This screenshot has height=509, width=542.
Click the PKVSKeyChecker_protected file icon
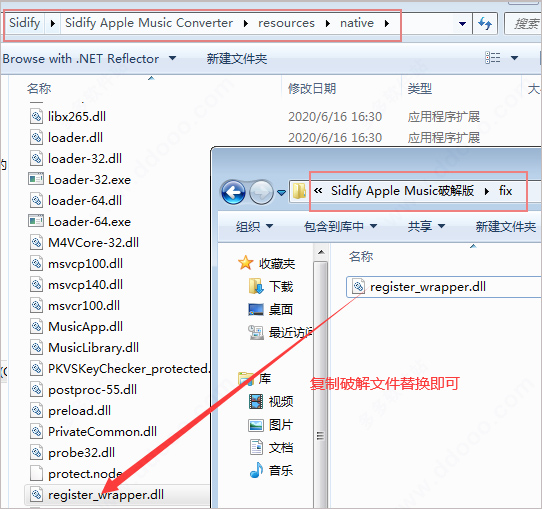36,369
